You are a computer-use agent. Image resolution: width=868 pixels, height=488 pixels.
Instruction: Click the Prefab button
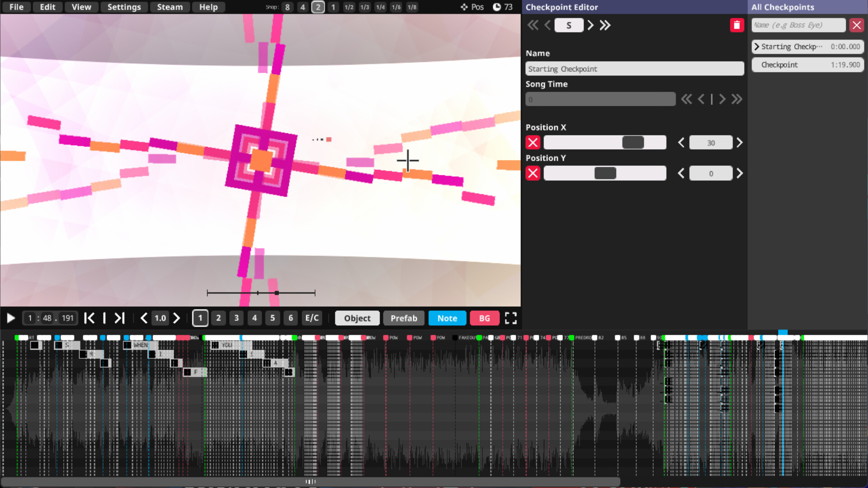pos(404,319)
